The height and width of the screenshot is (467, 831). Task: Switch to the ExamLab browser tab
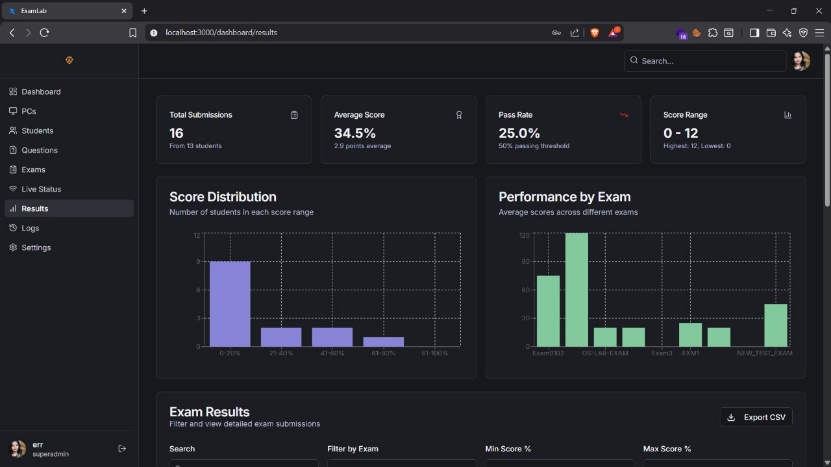pyautogui.click(x=65, y=11)
